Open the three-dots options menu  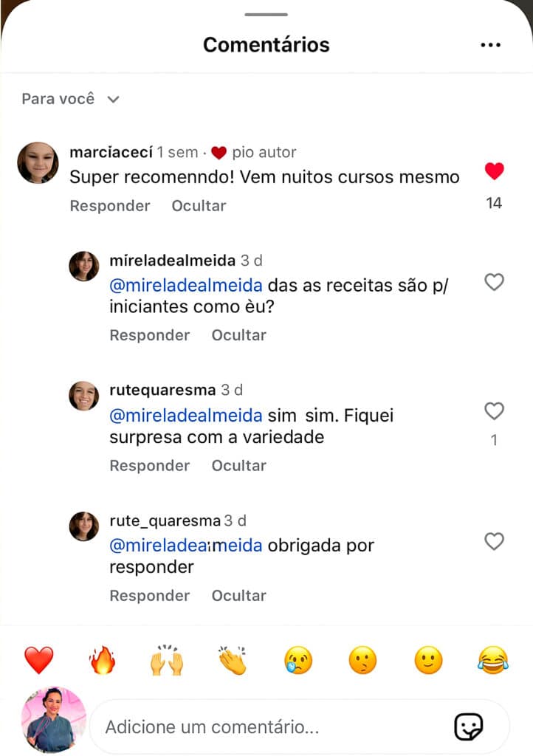[x=490, y=45]
